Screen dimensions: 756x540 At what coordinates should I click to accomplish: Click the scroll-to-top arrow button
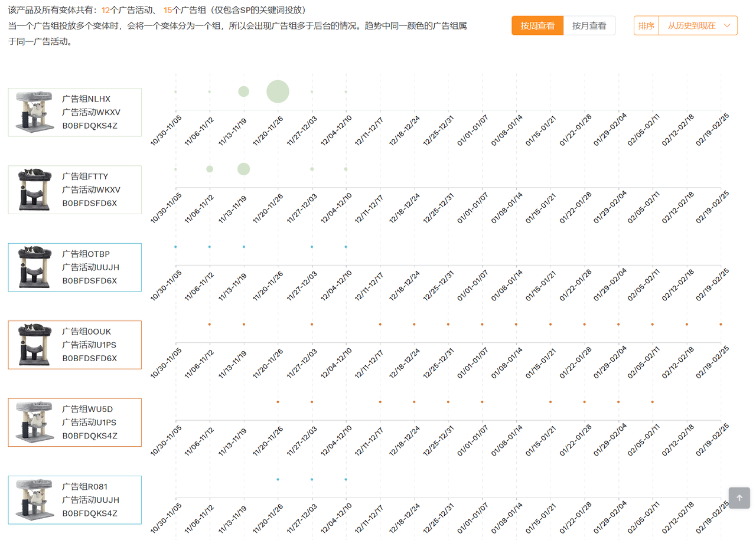click(739, 498)
